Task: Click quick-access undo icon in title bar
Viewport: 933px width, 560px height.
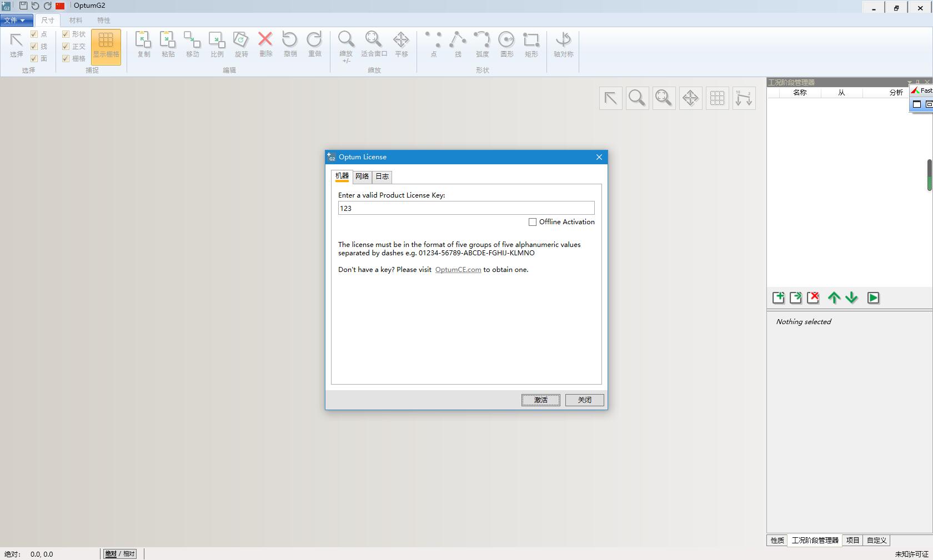Action: tap(35, 6)
